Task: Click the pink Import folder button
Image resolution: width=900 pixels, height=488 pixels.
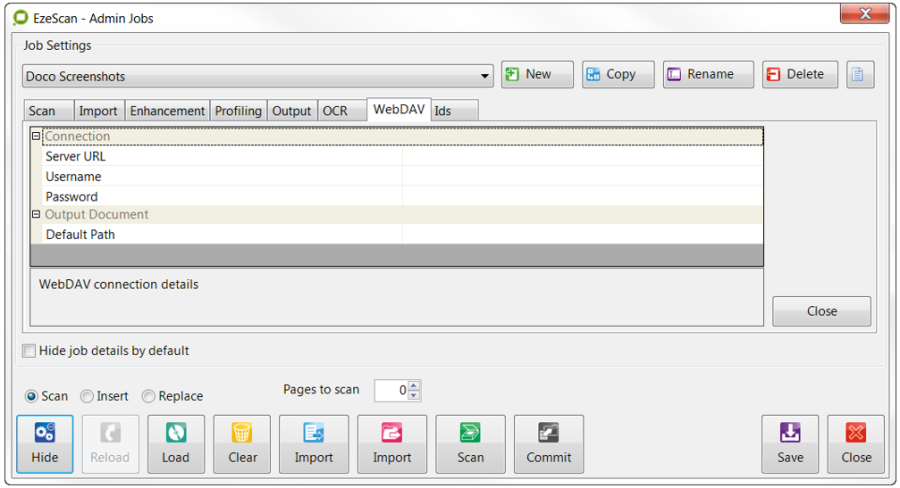Action: pos(392,443)
